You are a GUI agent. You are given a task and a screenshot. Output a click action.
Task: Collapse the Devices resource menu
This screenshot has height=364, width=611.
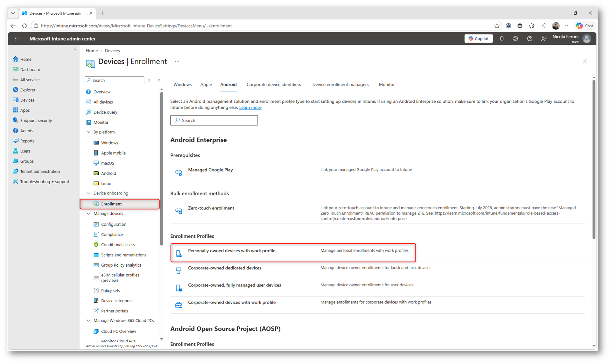[159, 80]
